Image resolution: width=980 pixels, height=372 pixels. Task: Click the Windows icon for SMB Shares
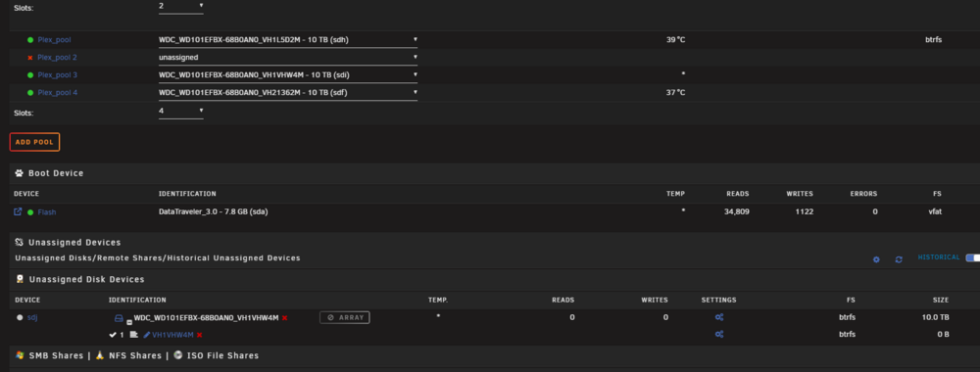[20, 355]
